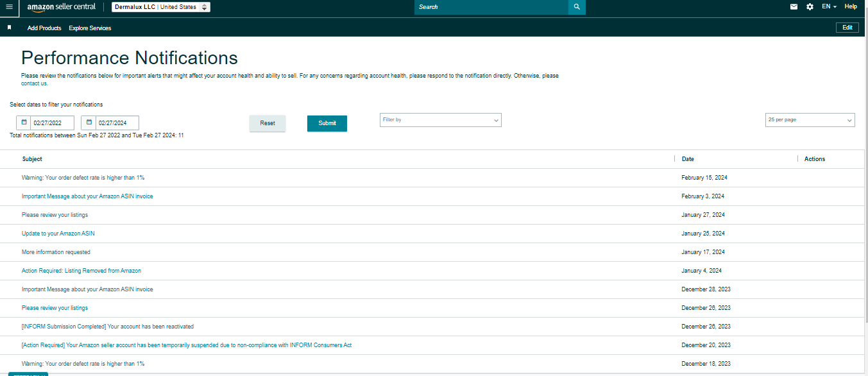Click date cell January 25, 2024
Screen dimensions: 868x376
click(x=703, y=234)
